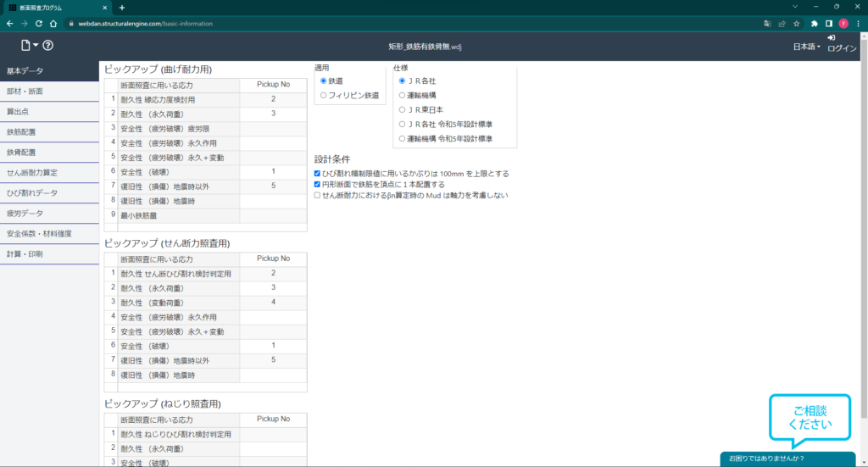Screen dimensions: 868x467
Task: Click 矩形_鉄筋有鉄骨無.wdj file name
Action: pyautogui.click(x=426, y=47)
